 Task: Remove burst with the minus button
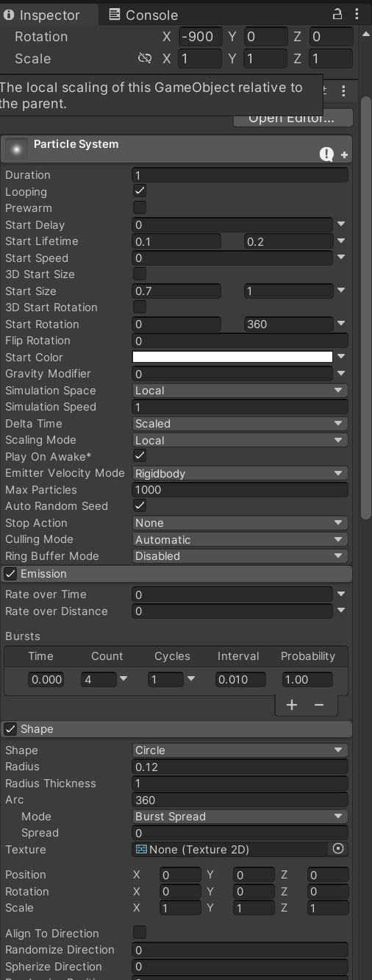click(x=319, y=705)
